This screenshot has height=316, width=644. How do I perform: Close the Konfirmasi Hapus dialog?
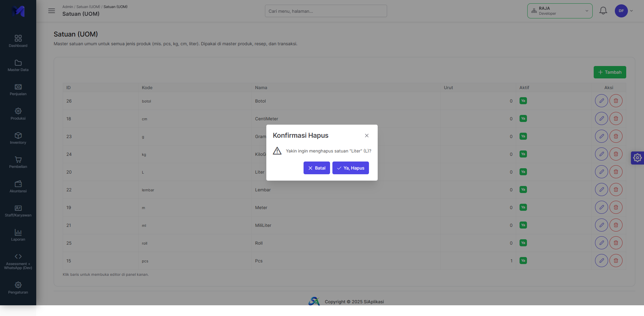(x=367, y=136)
